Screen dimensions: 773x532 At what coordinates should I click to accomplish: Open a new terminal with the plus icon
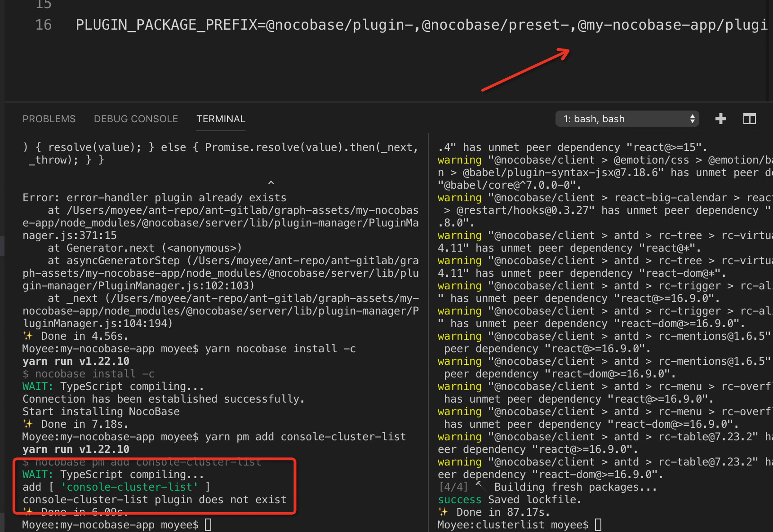[x=720, y=119]
